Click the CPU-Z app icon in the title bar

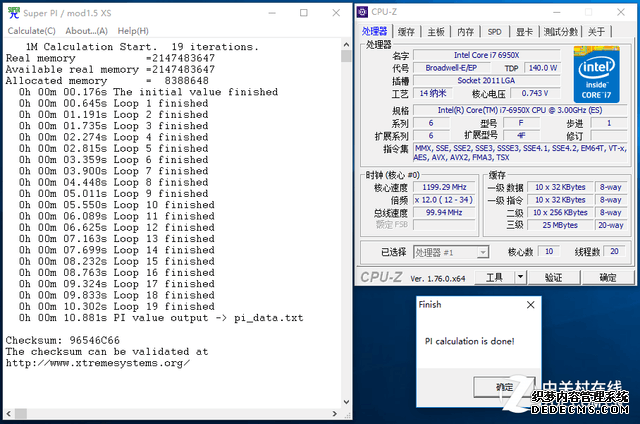pyautogui.click(x=362, y=12)
